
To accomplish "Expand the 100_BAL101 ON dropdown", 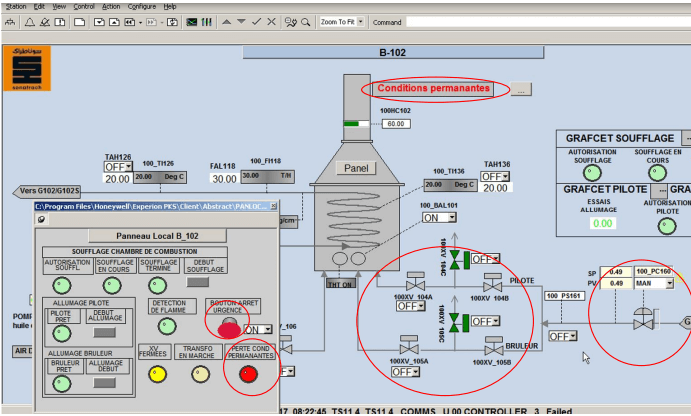I will pos(438,217).
